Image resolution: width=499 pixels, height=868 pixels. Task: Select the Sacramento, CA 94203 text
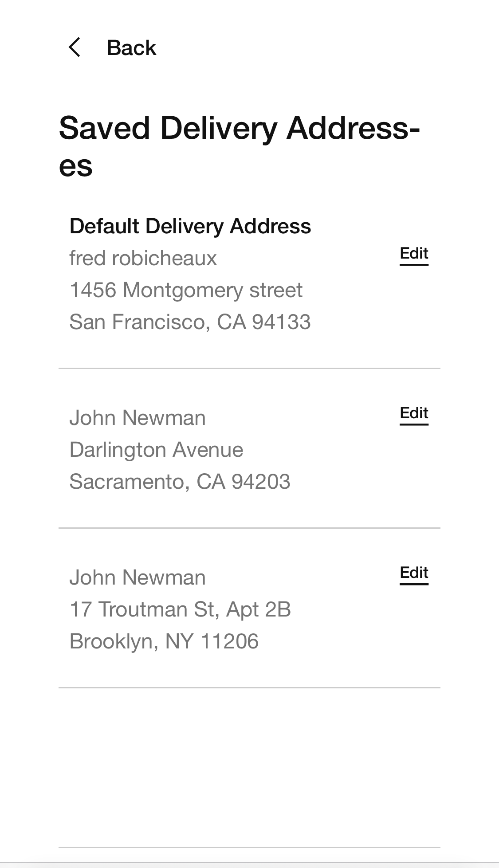(180, 481)
